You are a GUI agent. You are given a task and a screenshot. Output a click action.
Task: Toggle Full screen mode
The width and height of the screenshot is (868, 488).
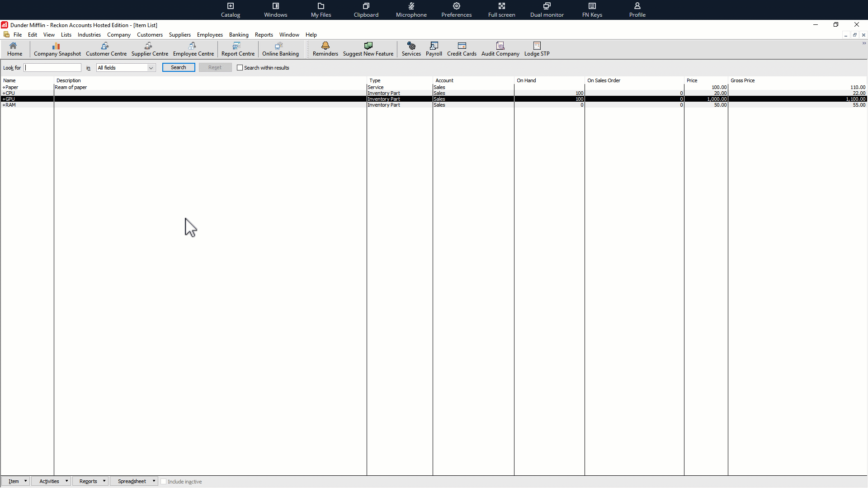502,9
